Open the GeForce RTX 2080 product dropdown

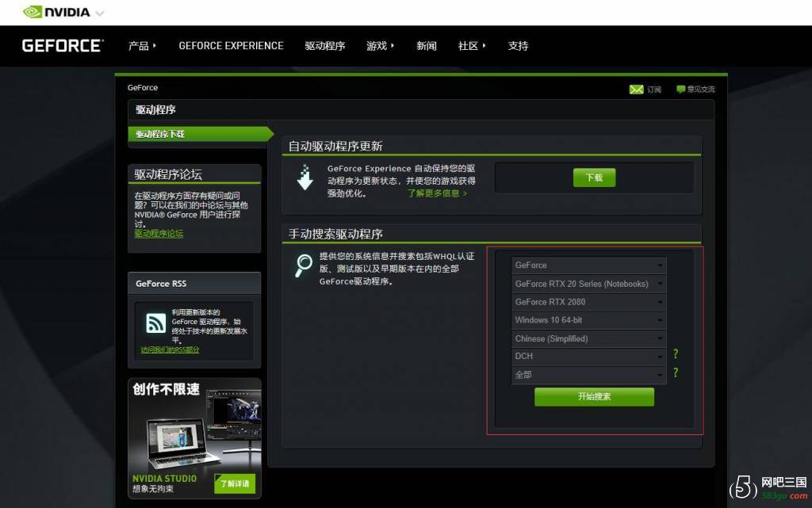(588, 302)
